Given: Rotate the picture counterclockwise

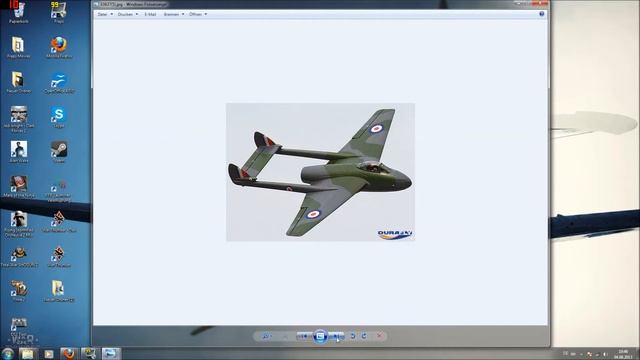Looking at the screenshot, I should [353, 336].
